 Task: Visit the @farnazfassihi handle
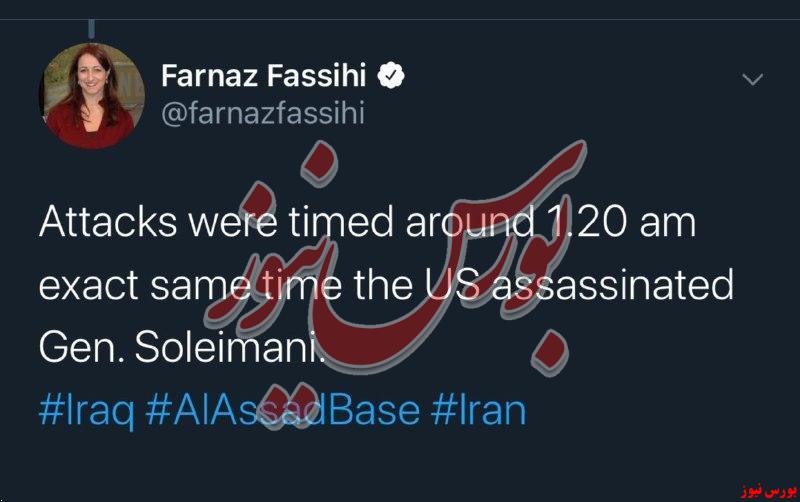[x=263, y=112]
